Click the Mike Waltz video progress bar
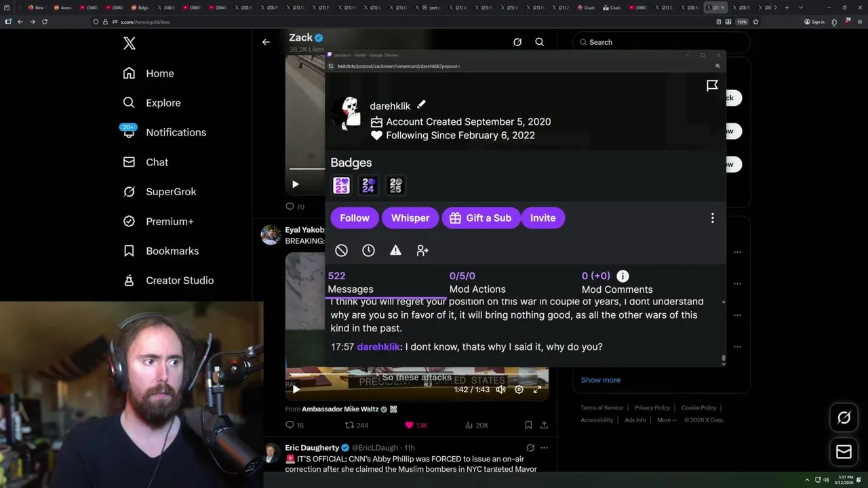This screenshot has height=488, width=868. click(x=417, y=373)
